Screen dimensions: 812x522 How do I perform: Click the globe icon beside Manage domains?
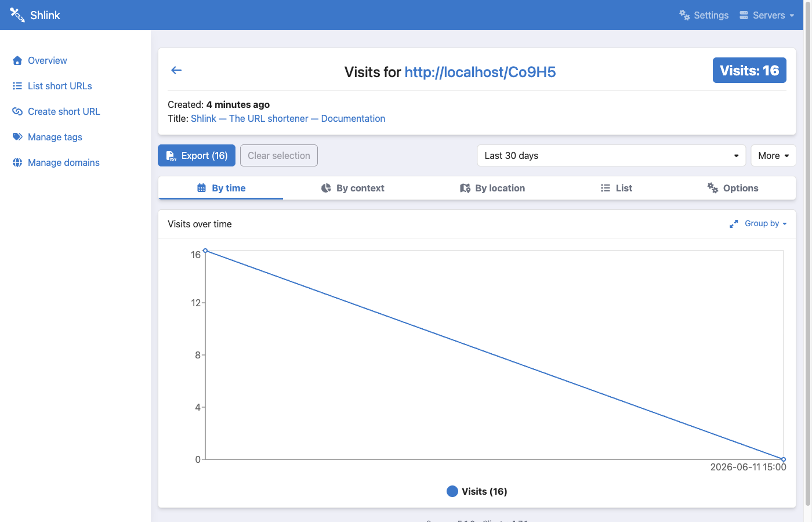click(x=17, y=162)
